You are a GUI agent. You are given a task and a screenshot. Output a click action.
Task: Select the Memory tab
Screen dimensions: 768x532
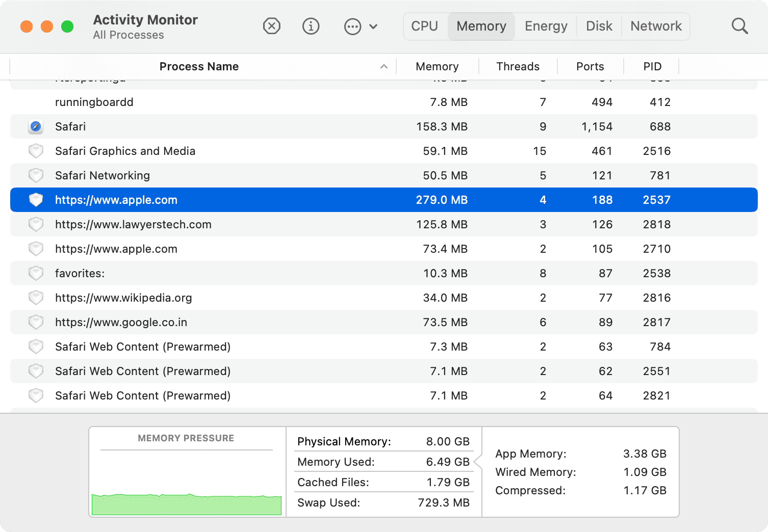481,26
